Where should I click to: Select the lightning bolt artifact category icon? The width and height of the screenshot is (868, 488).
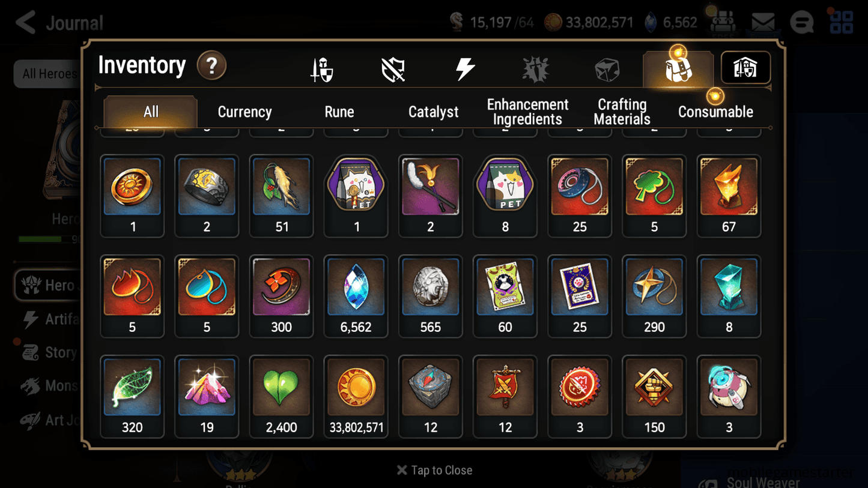point(465,70)
